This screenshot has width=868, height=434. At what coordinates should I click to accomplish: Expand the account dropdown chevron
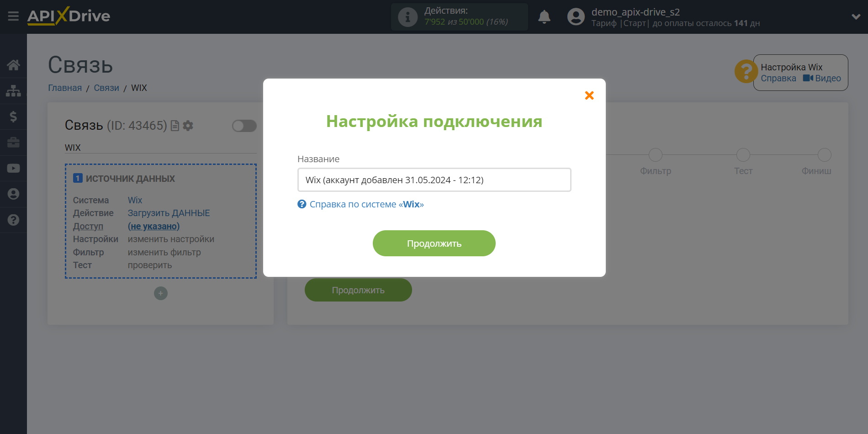point(856,17)
